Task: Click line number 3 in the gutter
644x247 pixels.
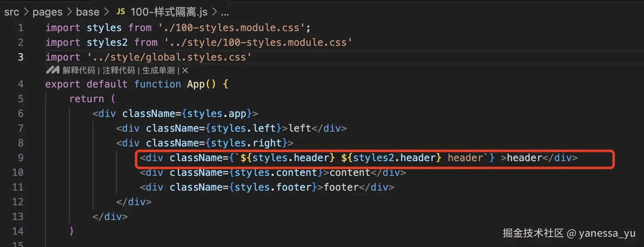Action: coord(21,57)
